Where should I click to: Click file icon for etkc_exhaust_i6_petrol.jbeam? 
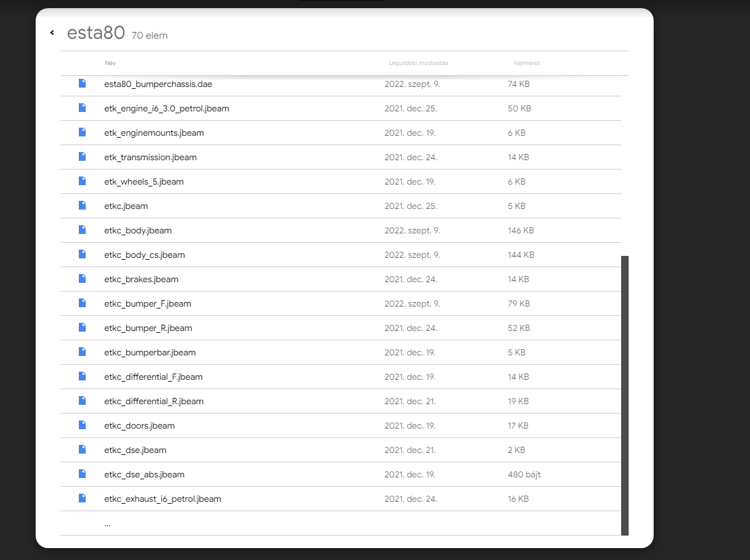tap(82, 498)
